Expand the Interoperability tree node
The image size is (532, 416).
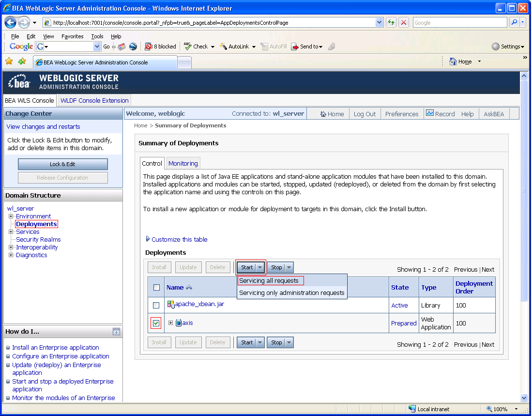click(11, 247)
